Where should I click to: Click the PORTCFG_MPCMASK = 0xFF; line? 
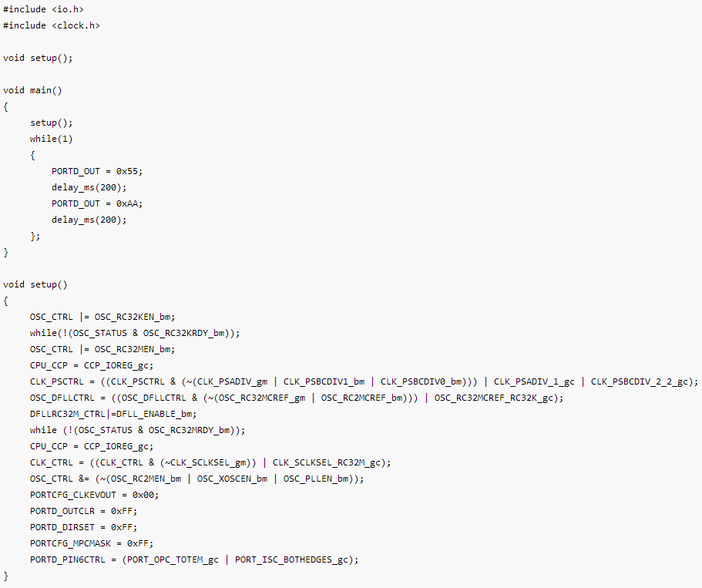tap(92, 543)
